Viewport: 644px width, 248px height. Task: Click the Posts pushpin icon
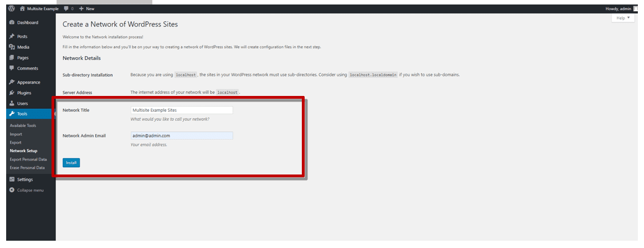click(12, 36)
